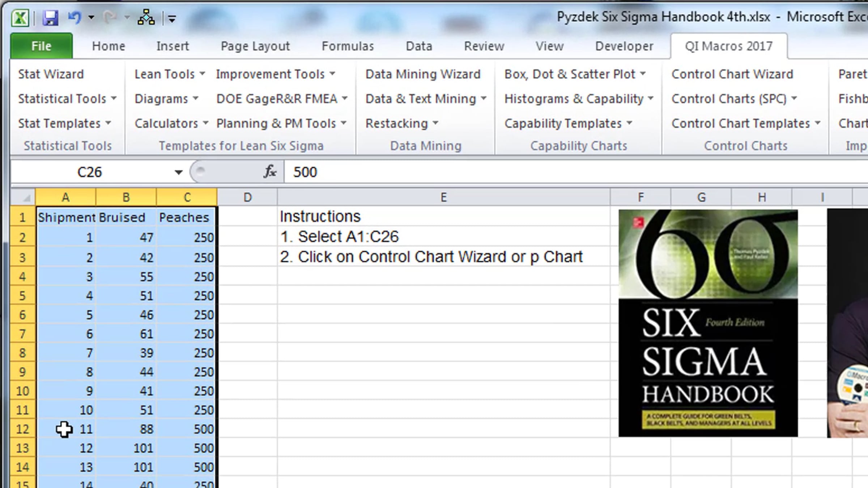Go to the Formulas tab

(348, 46)
